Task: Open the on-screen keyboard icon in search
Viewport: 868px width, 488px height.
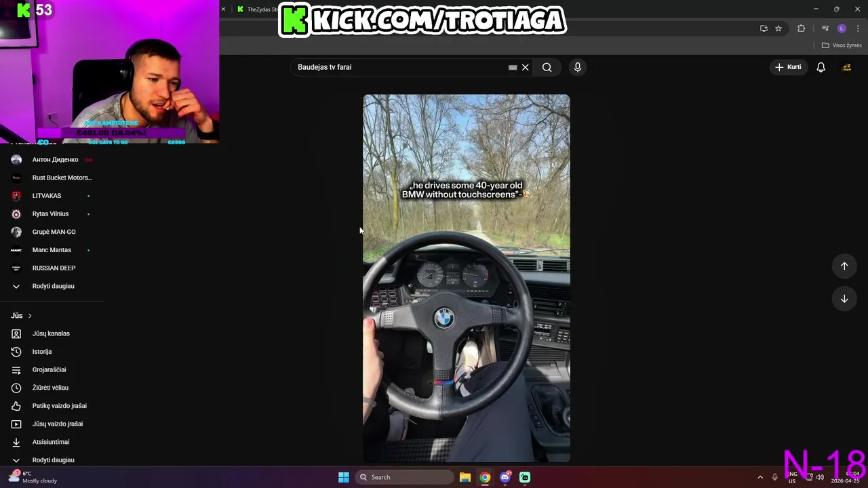Action: point(513,67)
